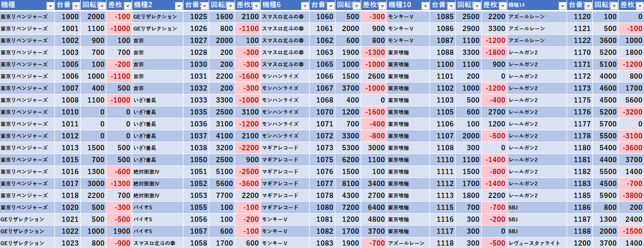Open the 台番 filter right of 機種2
This screenshot has height=248, width=644.
(204, 6)
